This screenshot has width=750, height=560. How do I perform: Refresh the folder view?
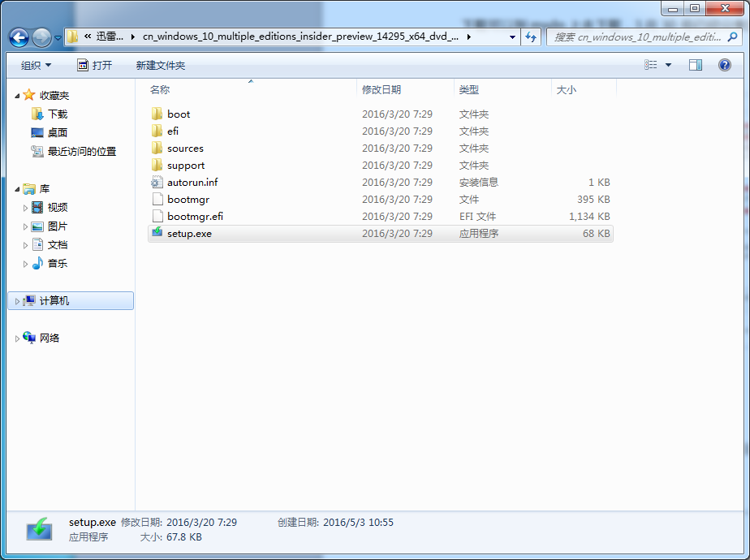[531, 37]
